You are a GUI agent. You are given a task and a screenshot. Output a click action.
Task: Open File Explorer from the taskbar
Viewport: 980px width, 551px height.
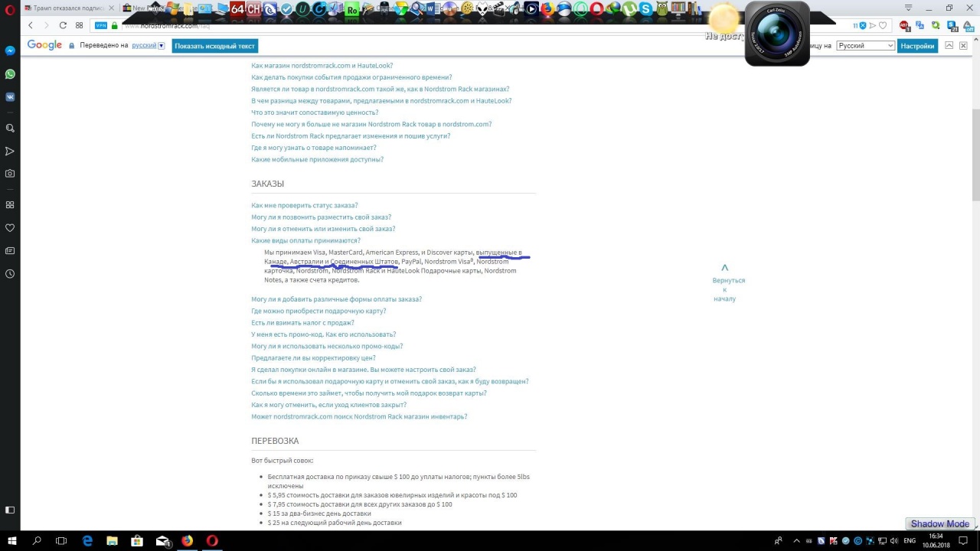pyautogui.click(x=113, y=540)
